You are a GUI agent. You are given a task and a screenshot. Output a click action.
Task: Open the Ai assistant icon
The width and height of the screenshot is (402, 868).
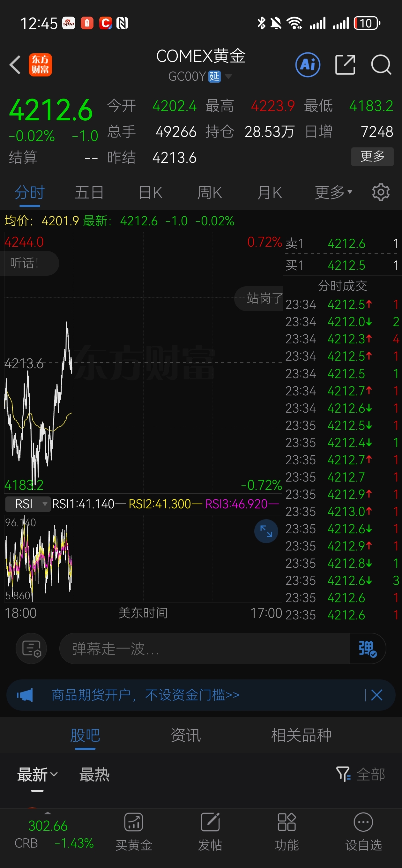[x=308, y=65]
